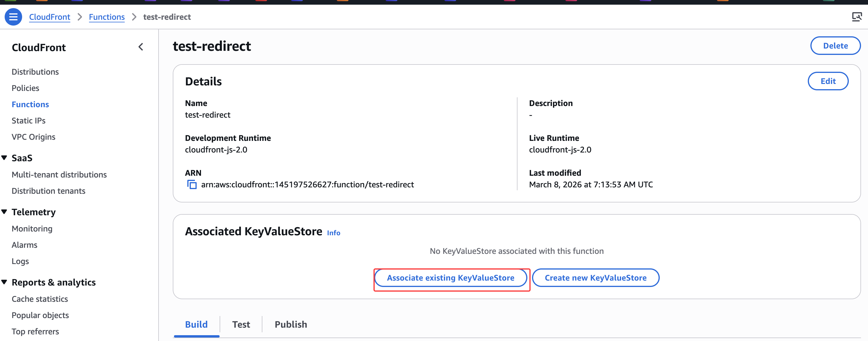Click Create new KeyValueStore button
This screenshot has width=868, height=341.
pyautogui.click(x=595, y=278)
